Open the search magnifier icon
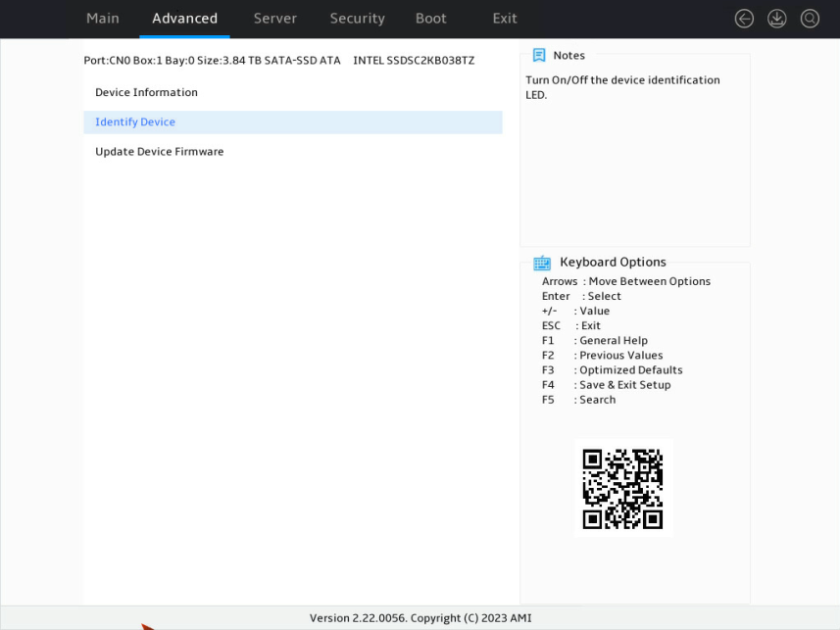Viewport: 840px width, 630px height. [x=810, y=19]
